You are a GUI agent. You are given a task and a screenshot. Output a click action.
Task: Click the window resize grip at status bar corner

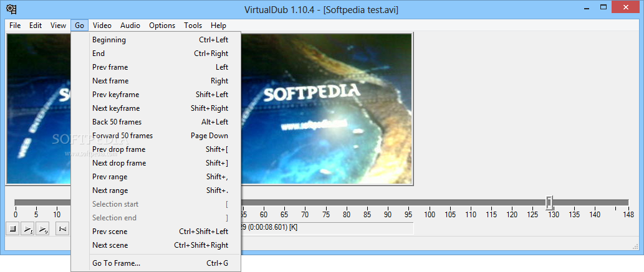635,246
